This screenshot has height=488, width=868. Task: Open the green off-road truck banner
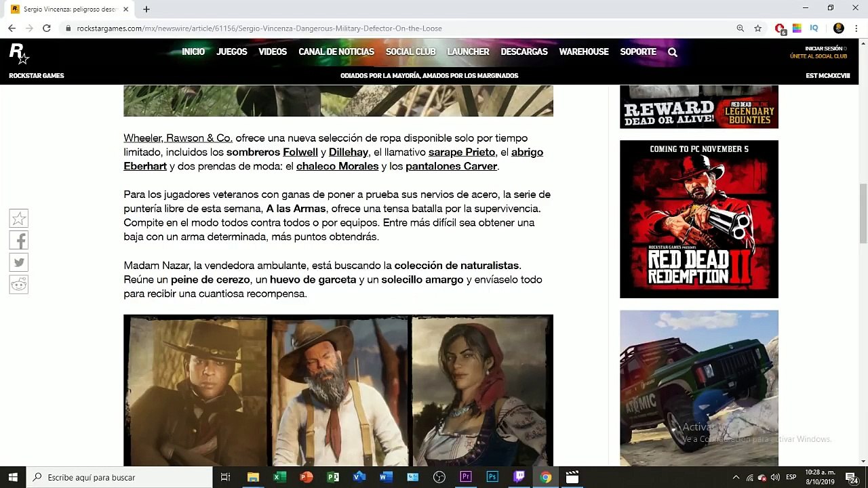coord(699,388)
